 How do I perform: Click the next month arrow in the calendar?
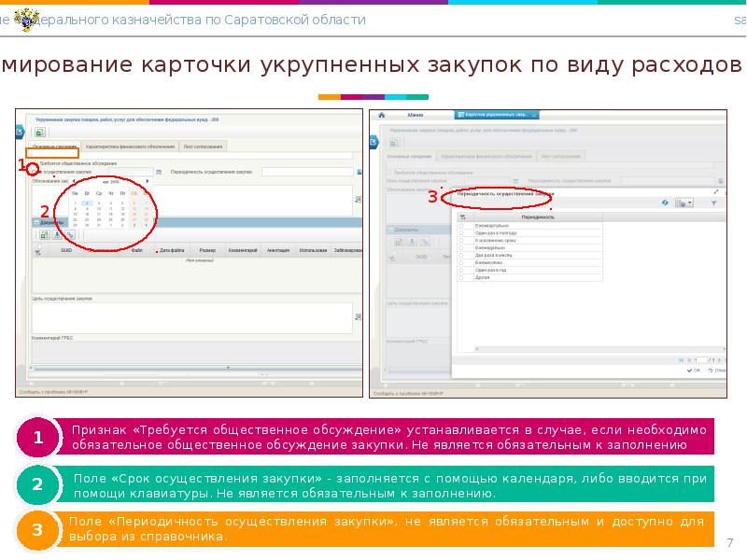coord(147,182)
